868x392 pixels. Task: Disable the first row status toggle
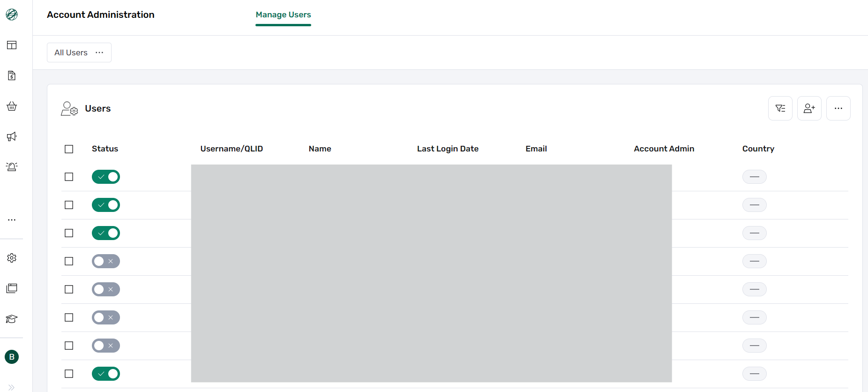point(106,177)
